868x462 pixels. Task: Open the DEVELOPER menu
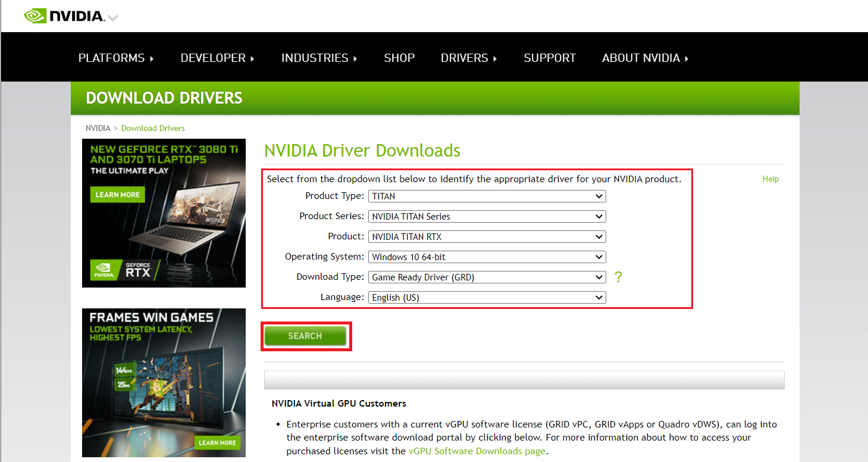tap(218, 58)
